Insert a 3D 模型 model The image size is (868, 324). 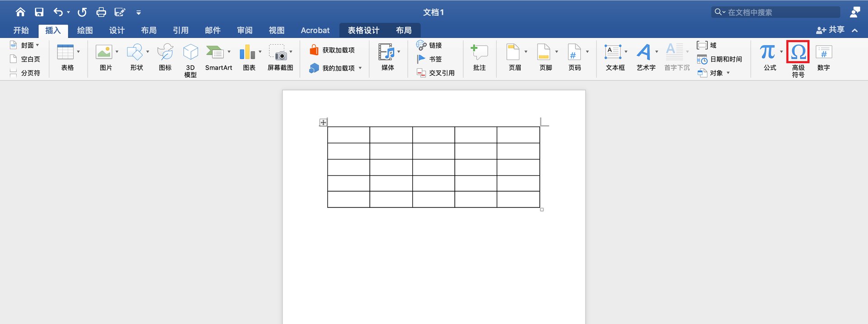(190, 61)
